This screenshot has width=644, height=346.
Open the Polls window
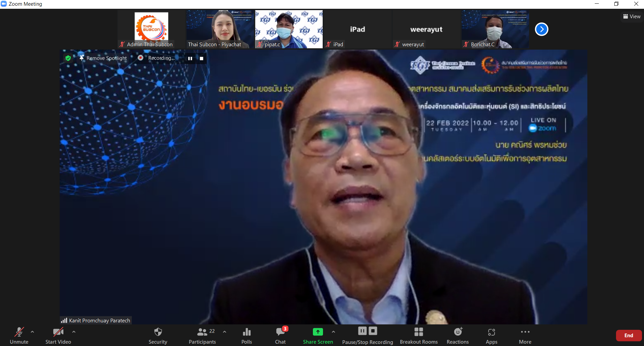click(246, 336)
